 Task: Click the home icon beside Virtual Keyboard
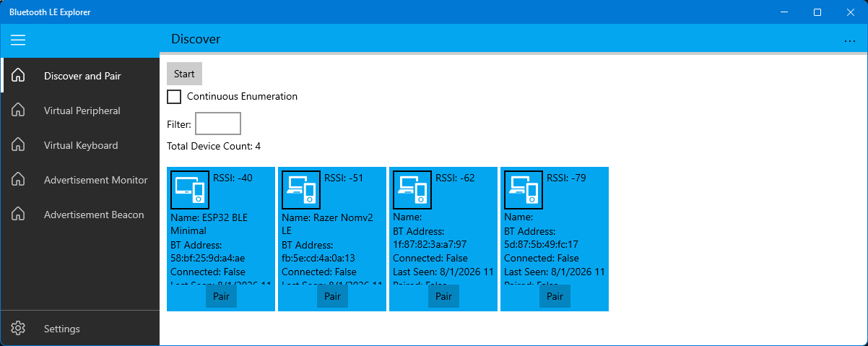(19, 145)
